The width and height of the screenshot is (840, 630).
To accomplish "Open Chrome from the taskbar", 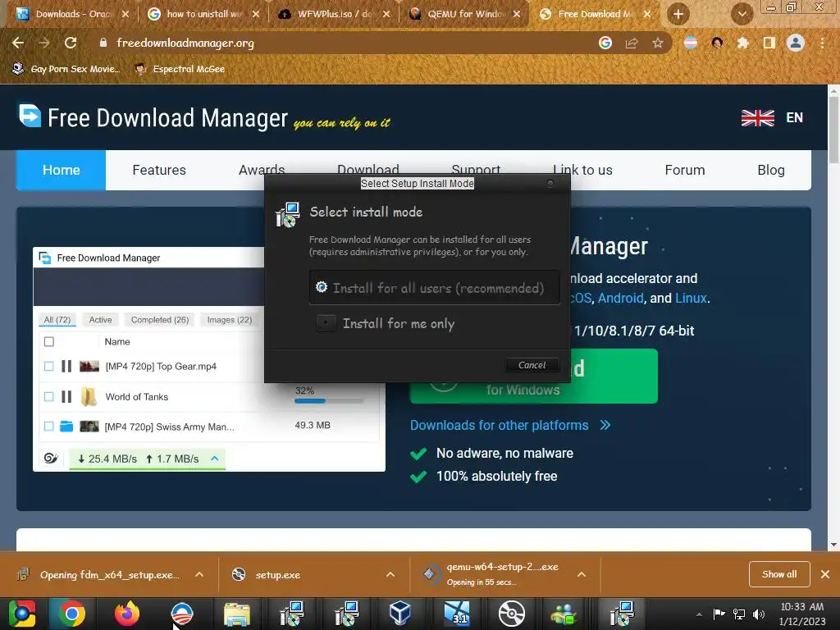I will pos(72,614).
